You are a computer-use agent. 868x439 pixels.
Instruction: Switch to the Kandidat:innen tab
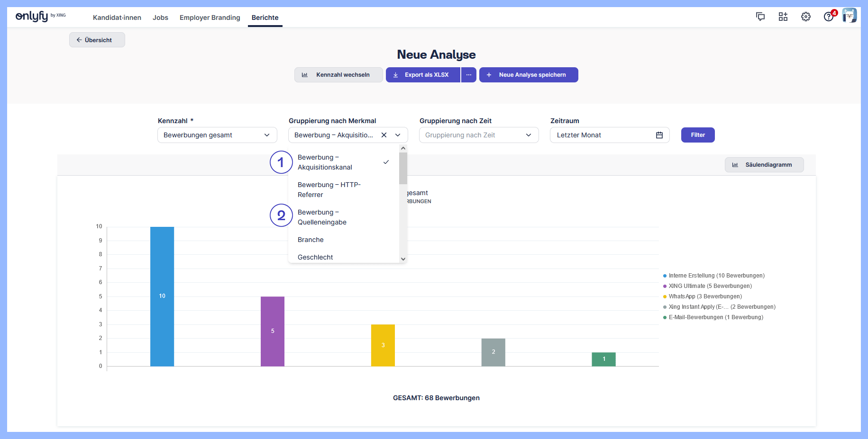117,18
